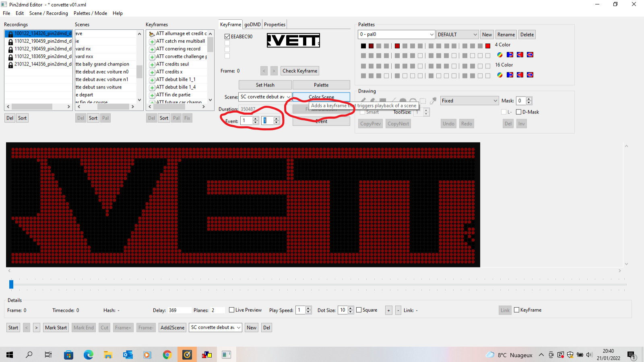Click the plus zoom button near Square
This screenshot has height=362, width=644.
tap(388, 310)
